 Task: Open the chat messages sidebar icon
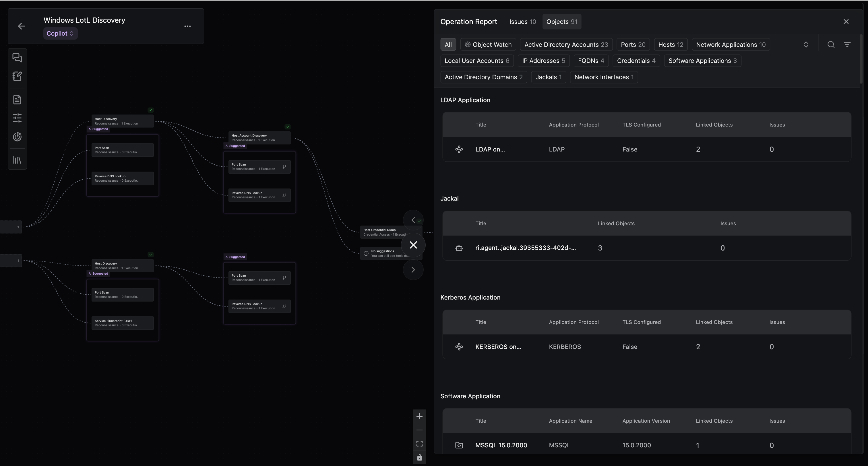pyautogui.click(x=17, y=58)
